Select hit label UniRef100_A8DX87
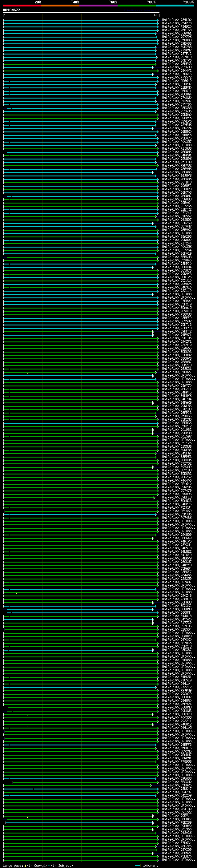The image size is (197, 868). click(x=177, y=650)
